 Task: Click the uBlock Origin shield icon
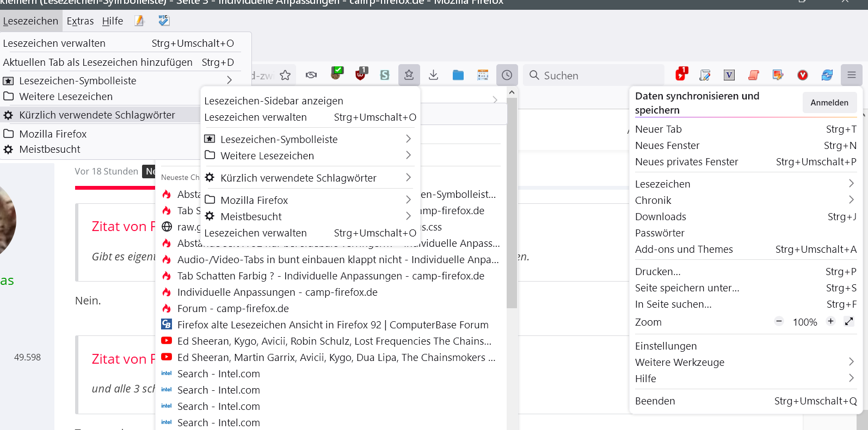tap(361, 74)
